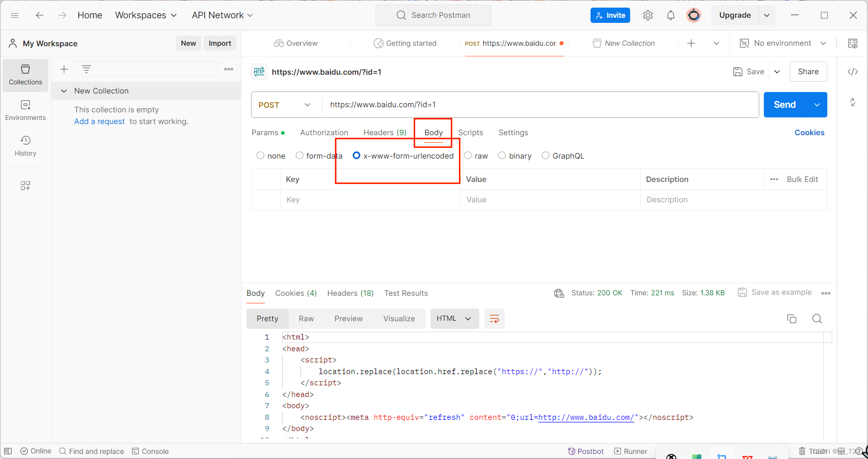Switch to the request Settings tab
This screenshot has width=868, height=459.
point(513,133)
